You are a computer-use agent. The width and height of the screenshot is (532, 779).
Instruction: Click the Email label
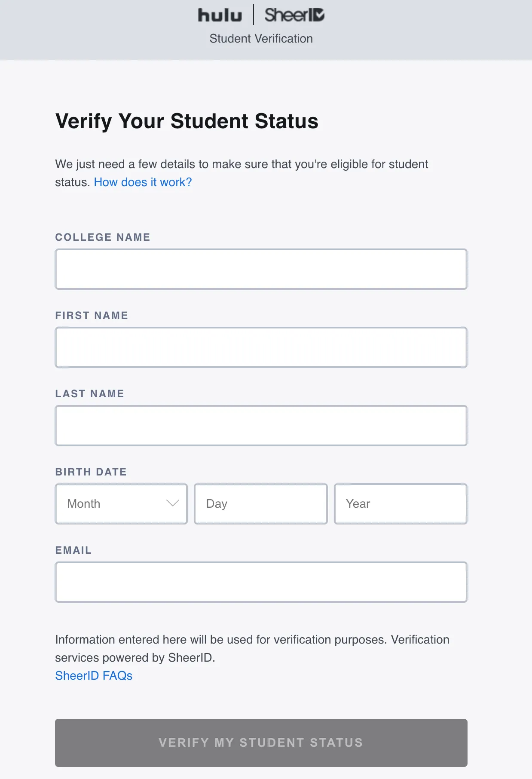point(73,550)
